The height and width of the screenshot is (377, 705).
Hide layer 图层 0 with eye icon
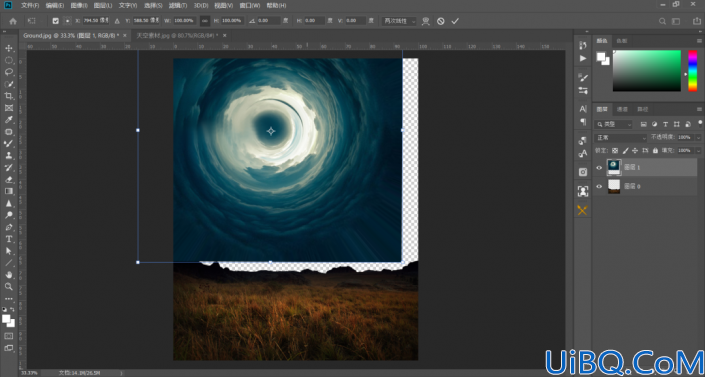pos(599,186)
